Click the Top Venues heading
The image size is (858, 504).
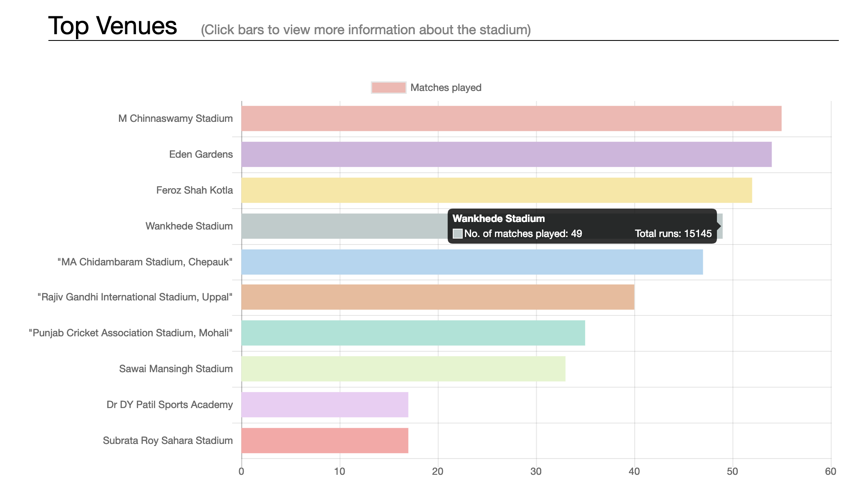[x=113, y=26]
